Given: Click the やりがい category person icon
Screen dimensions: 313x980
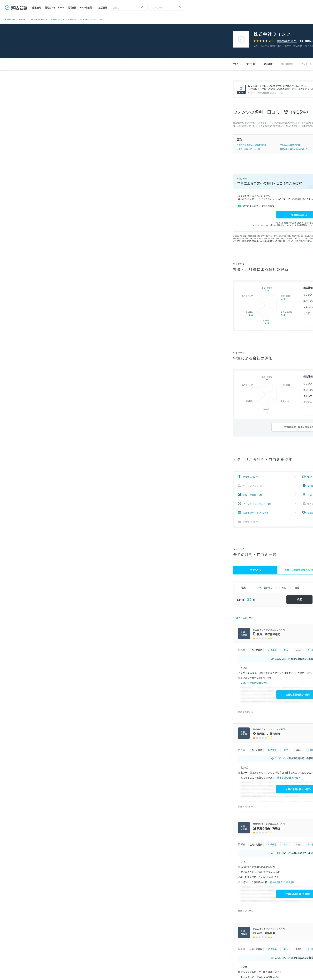Looking at the screenshot, I should click(239, 477).
